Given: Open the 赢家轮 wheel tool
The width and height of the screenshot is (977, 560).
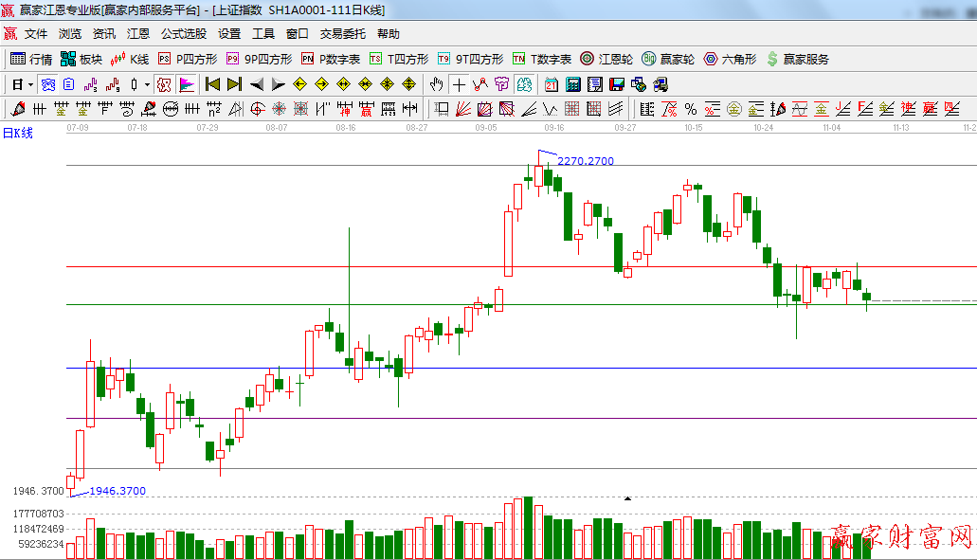Looking at the screenshot, I should pos(668,59).
